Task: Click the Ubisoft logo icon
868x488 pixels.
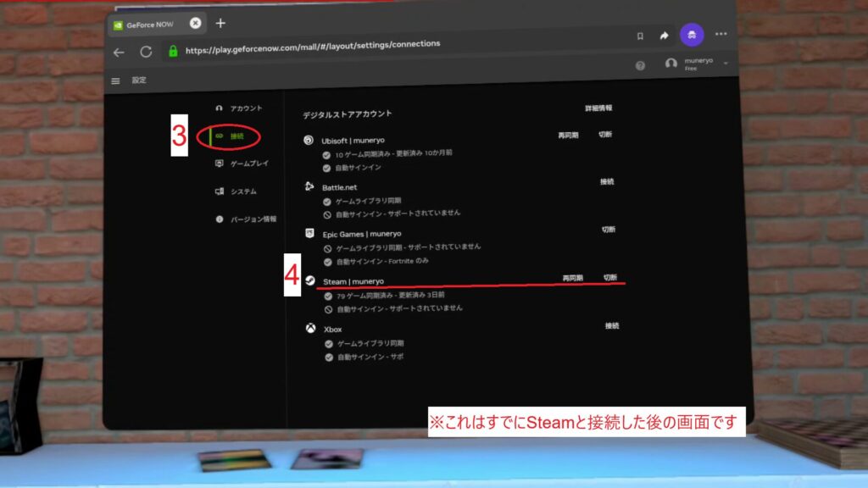Action: (309, 140)
